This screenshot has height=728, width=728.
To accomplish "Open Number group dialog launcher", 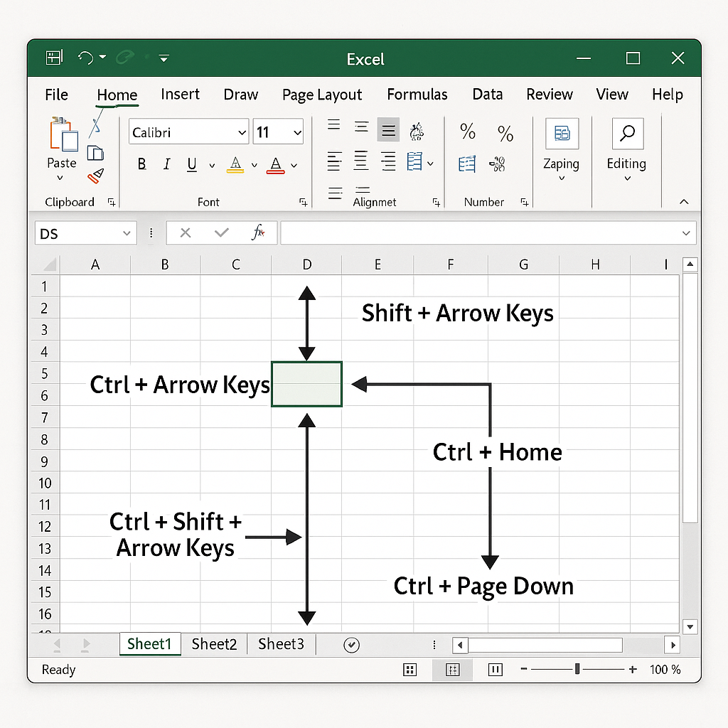I will coord(525,202).
